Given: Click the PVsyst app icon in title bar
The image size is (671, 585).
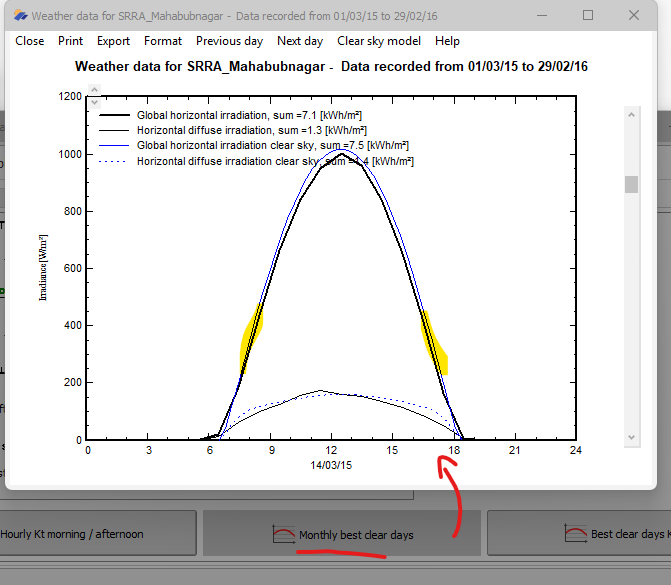Looking at the screenshot, I should pos(20,16).
